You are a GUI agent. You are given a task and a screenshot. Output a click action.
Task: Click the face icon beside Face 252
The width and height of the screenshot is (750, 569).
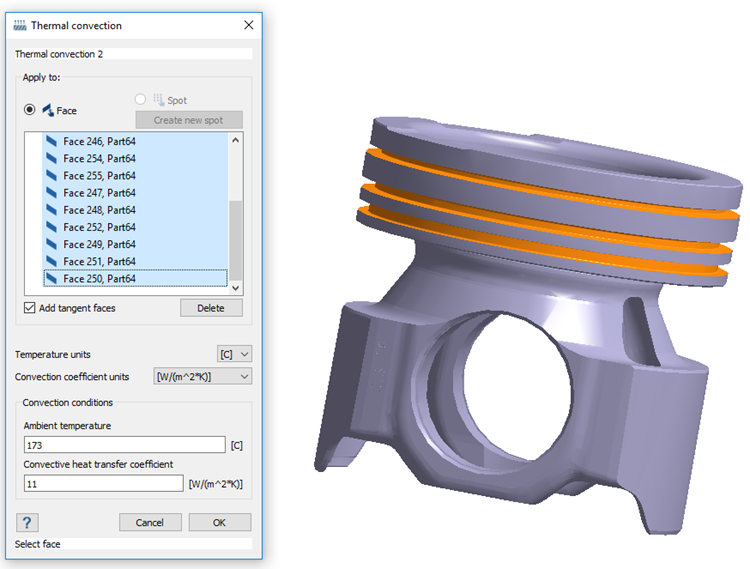pyautogui.click(x=51, y=227)
